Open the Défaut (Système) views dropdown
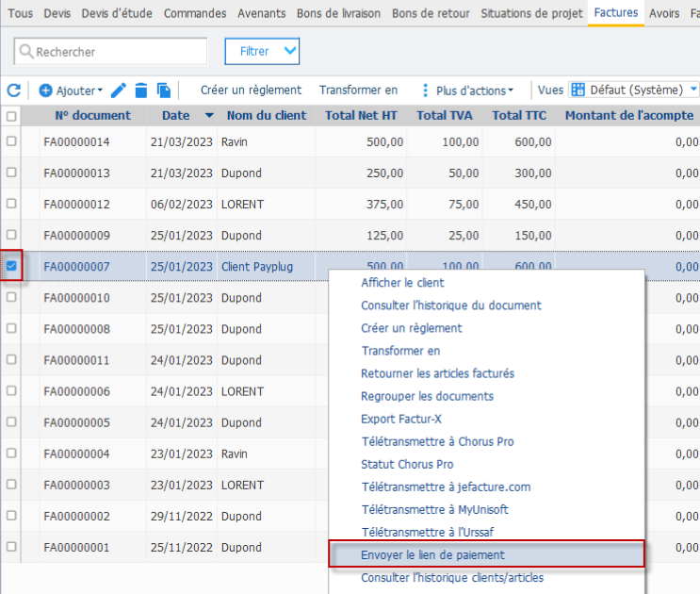 (x=633, y=90)
